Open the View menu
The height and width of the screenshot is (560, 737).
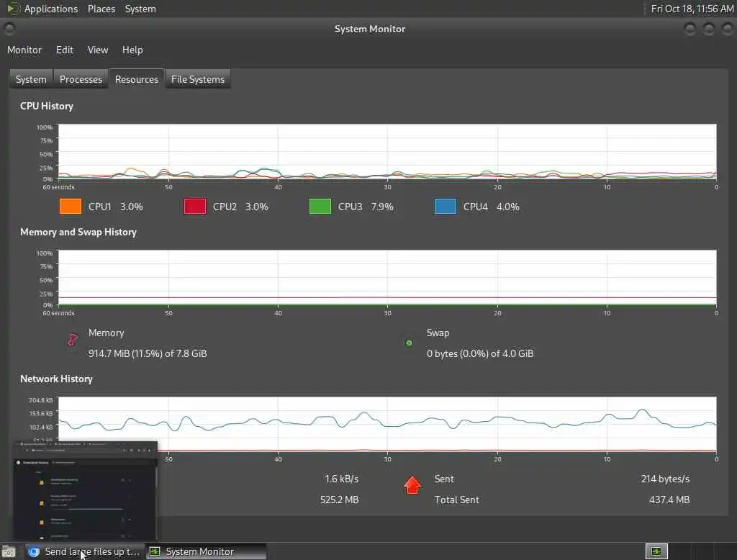click(98, 50)
